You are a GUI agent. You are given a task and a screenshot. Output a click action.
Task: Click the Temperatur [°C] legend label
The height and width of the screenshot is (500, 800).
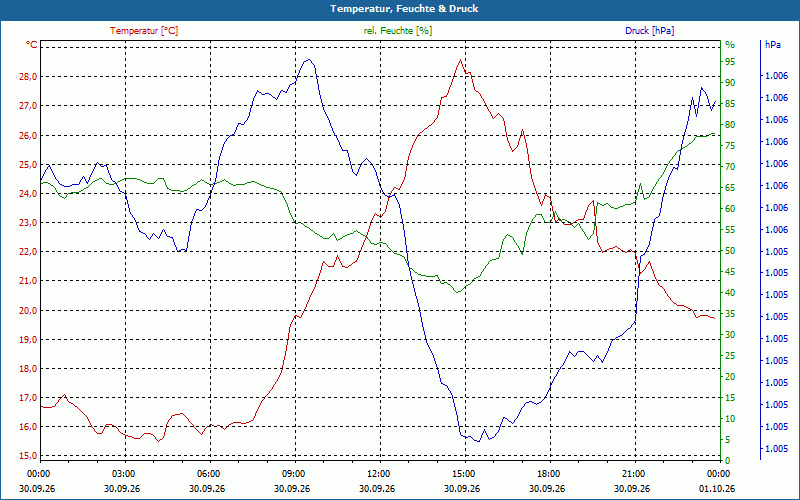point(144,31)
